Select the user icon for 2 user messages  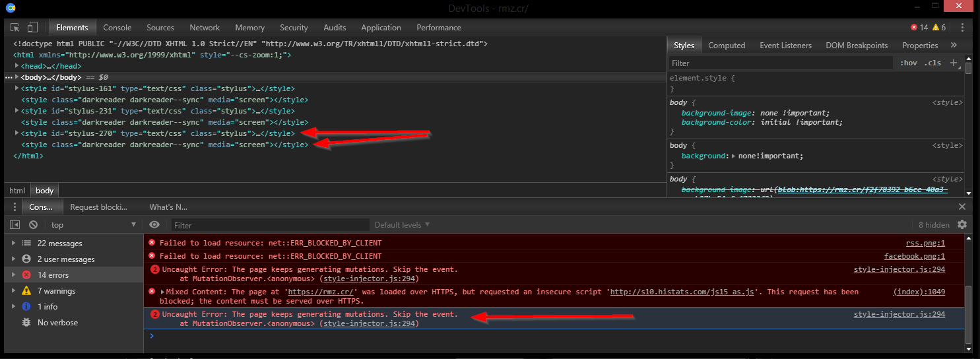click(26, 259)
